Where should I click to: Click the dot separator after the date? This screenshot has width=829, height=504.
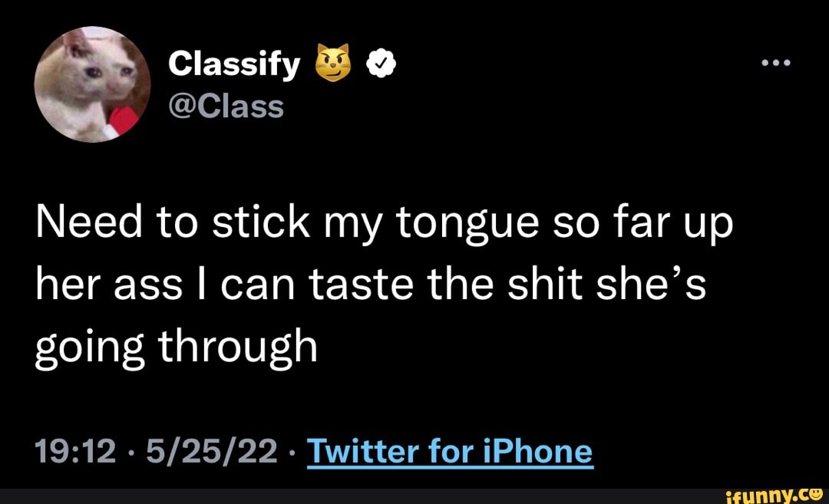pyautogui.click(x=291, y=452)
